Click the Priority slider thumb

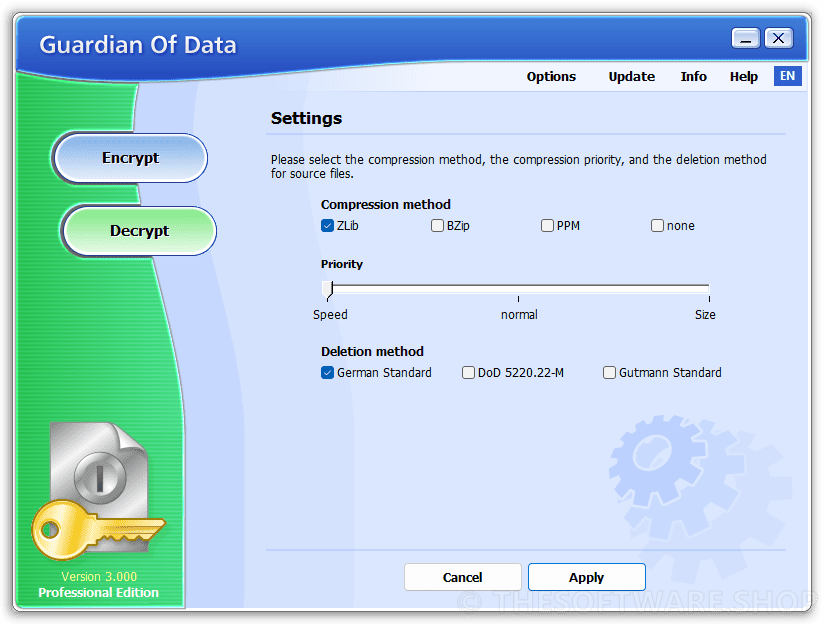point(328,290)
